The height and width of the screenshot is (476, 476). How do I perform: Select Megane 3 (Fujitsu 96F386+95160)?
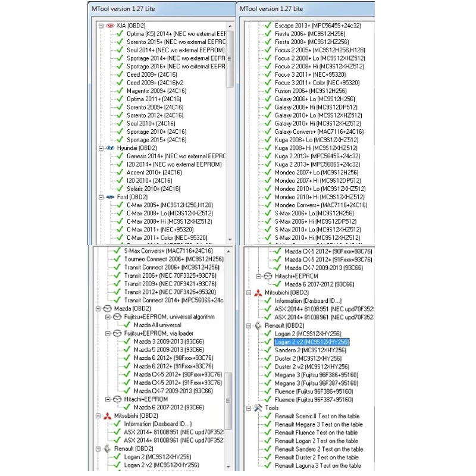click(x=317, y=375)
